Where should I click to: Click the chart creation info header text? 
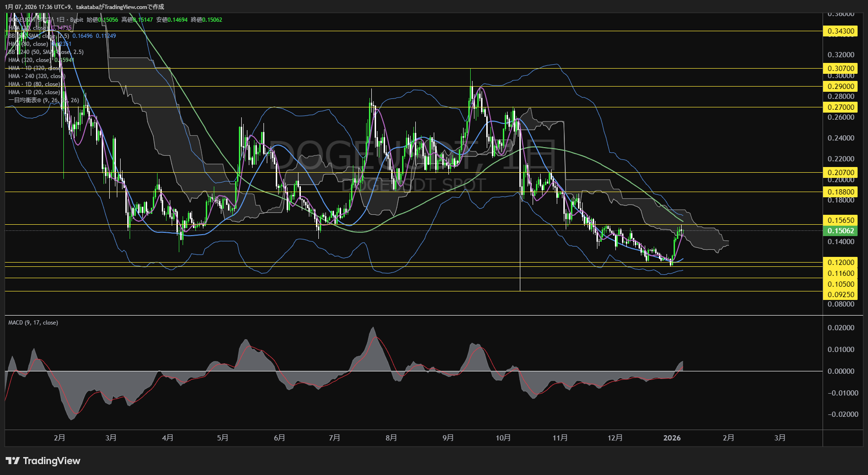(85, 7)
